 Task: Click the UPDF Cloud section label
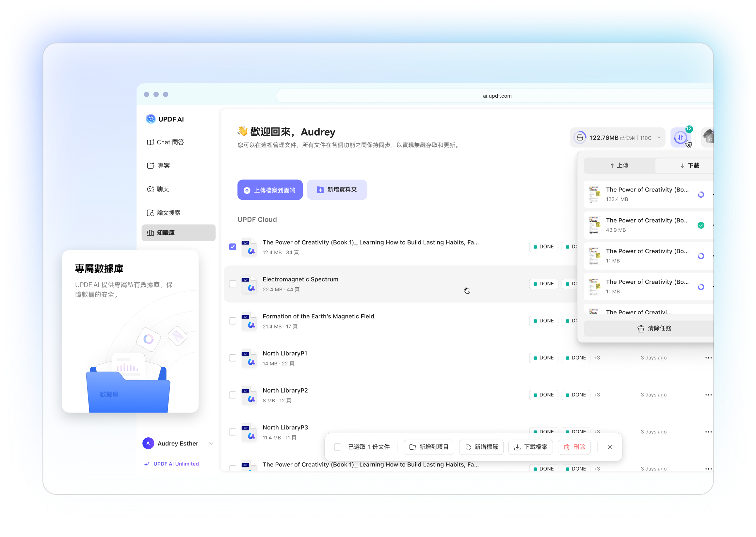tap(257, 220)
